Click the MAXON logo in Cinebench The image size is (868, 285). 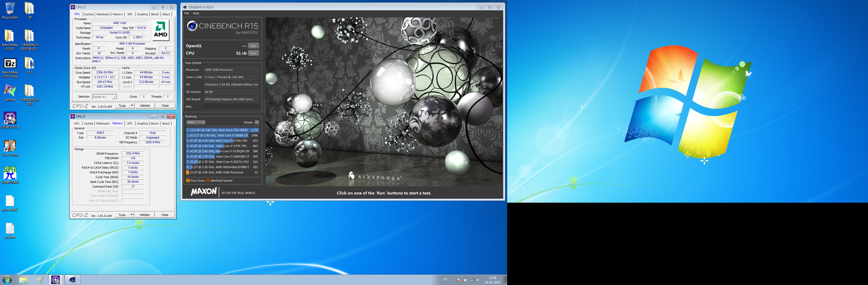point(204,192)
